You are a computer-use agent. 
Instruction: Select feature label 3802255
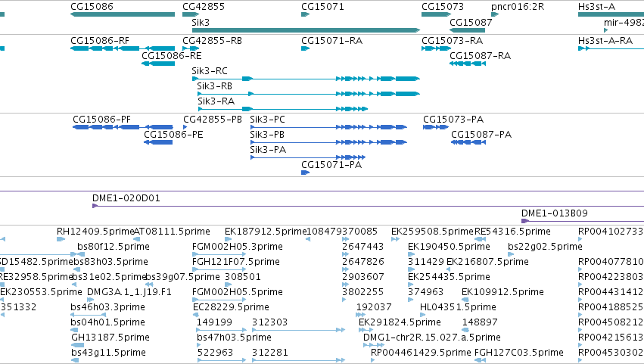(363, 293)
